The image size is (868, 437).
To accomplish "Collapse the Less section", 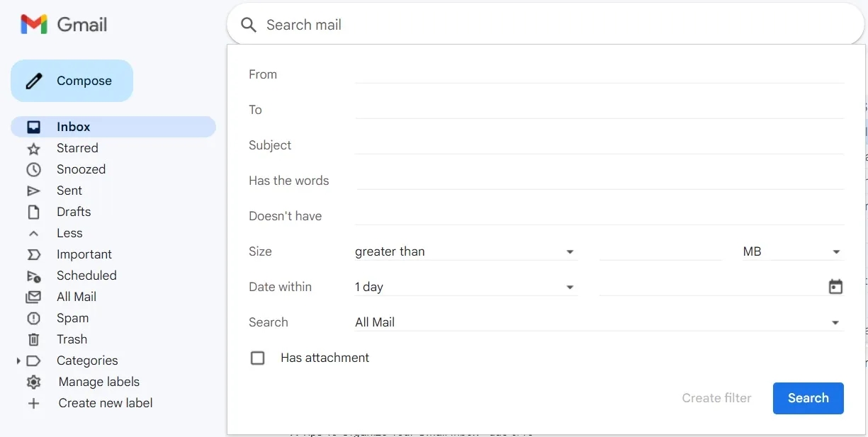I will coord(33,233).
